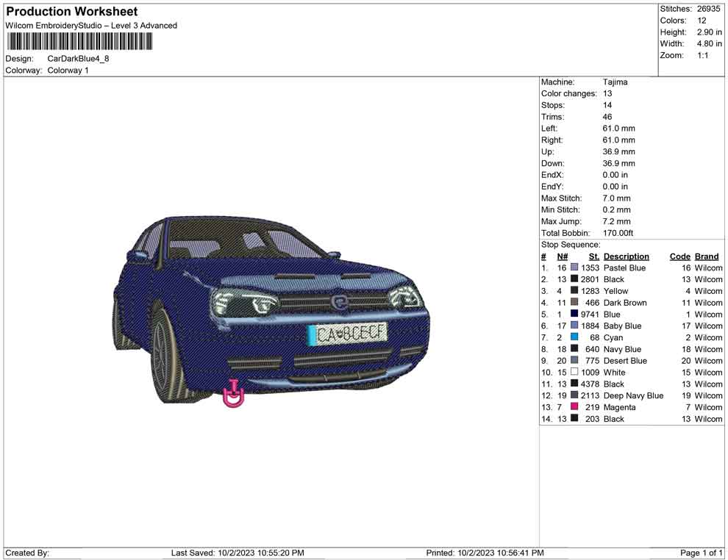Select the Dark Brown row in stop sequence

click(624, 303)
